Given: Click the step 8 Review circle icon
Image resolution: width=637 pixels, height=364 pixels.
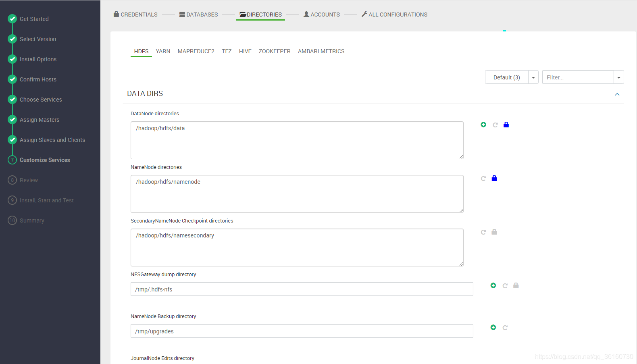Looking at the screenshot, I should [12, 180].
